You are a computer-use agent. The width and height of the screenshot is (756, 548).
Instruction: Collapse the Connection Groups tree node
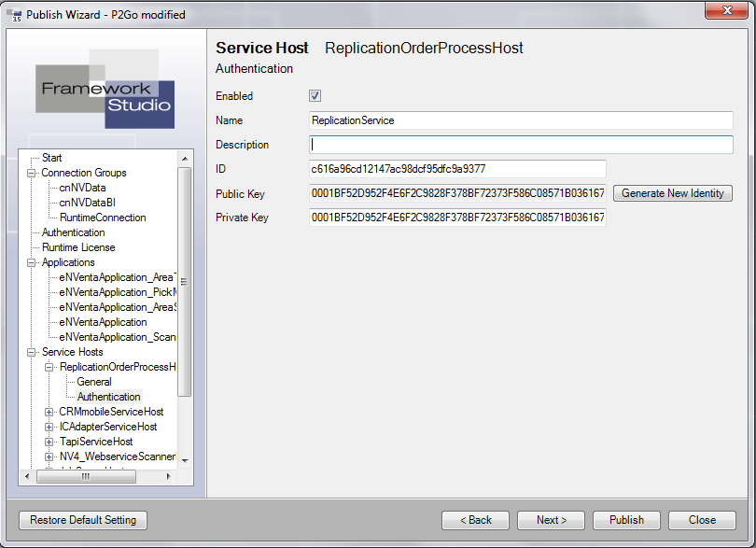[x=32, y=173]
